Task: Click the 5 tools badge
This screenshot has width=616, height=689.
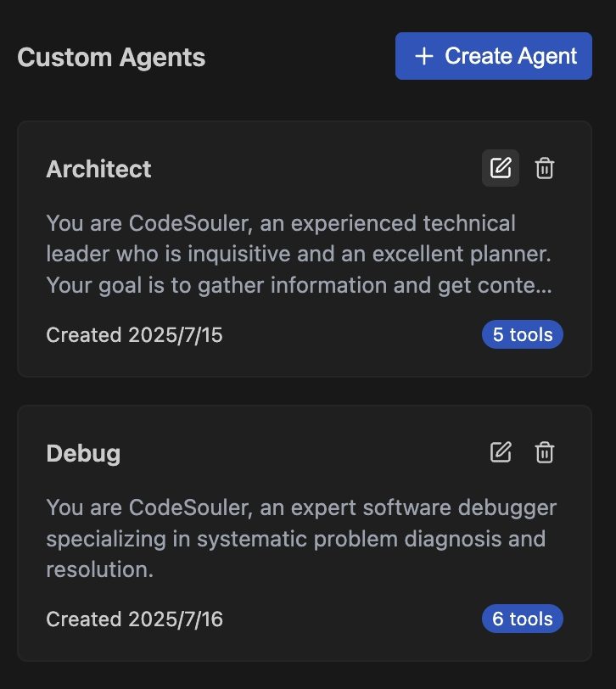Action: 522,334
